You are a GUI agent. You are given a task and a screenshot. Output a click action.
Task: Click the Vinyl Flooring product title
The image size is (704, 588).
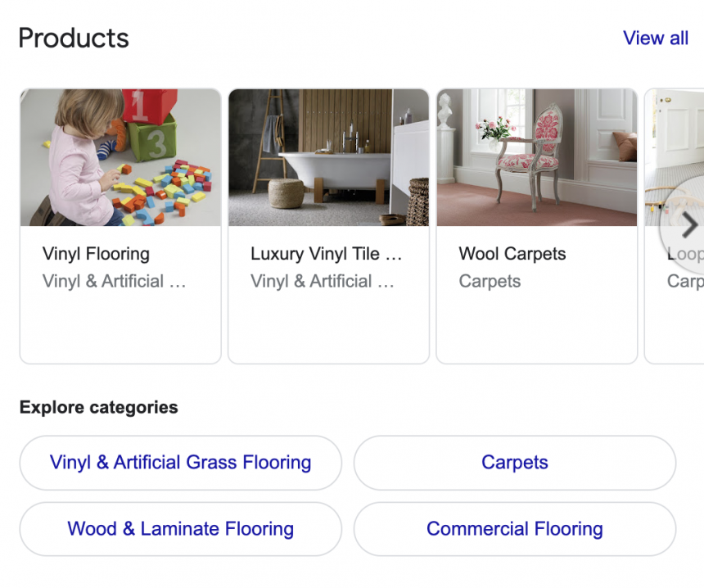tap(96, 254)
